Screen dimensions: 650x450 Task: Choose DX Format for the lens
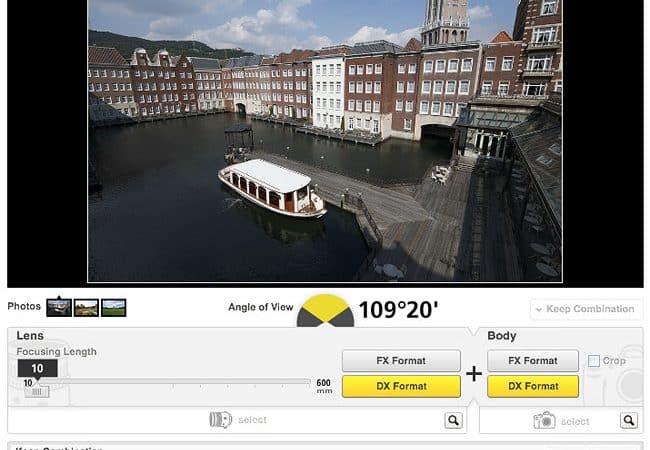401,386
